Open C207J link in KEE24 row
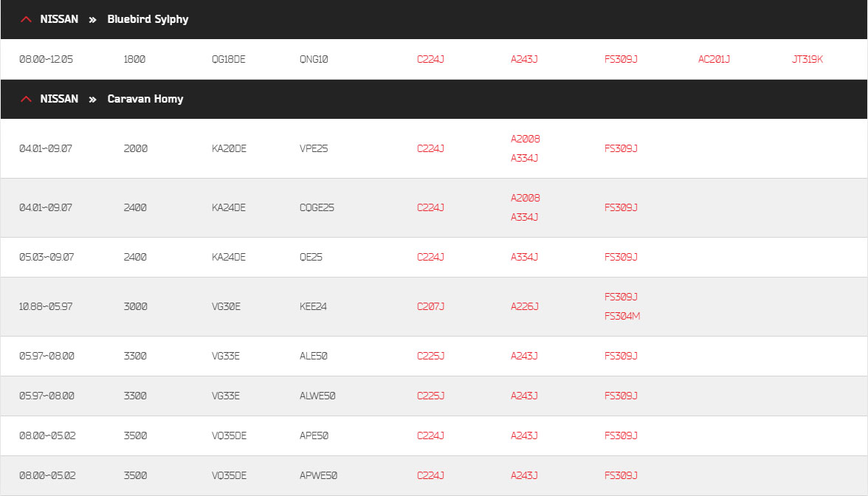 pos(430,306)
